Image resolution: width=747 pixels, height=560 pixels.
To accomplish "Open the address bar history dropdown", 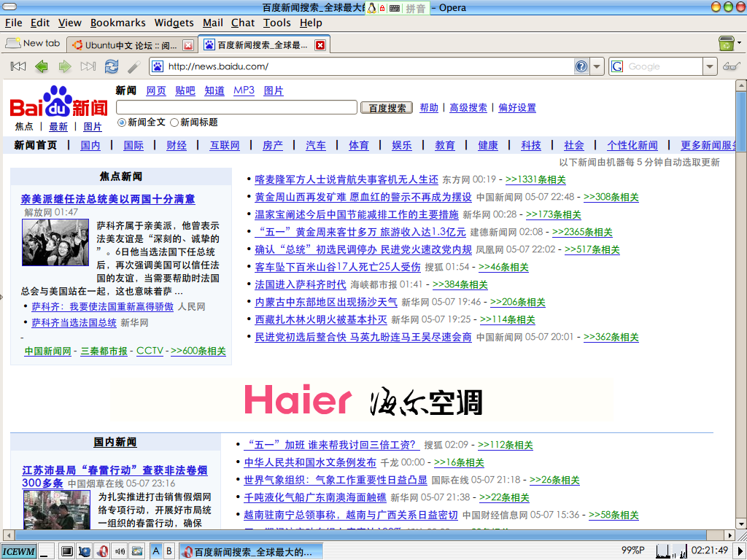I will (597, 66).
